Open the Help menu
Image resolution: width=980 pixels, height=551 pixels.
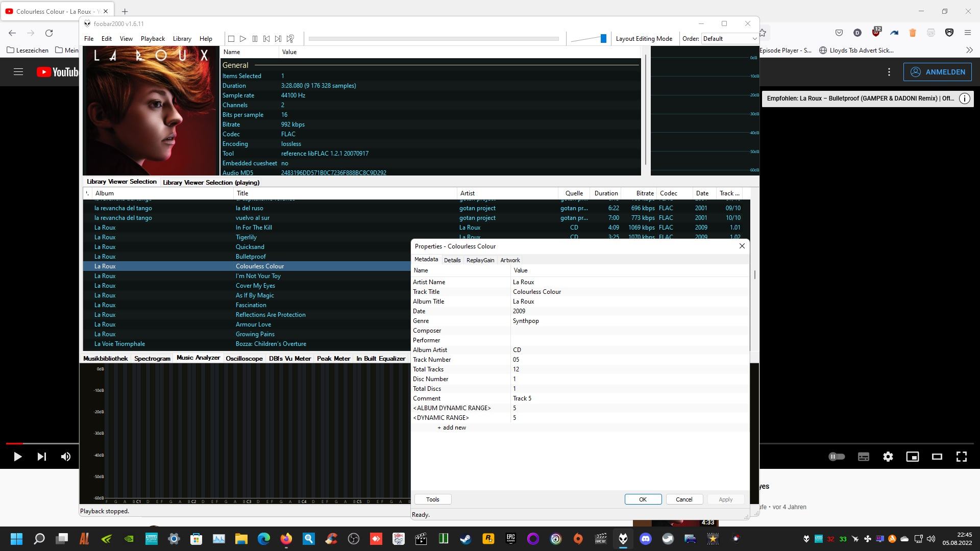[206, 39]
